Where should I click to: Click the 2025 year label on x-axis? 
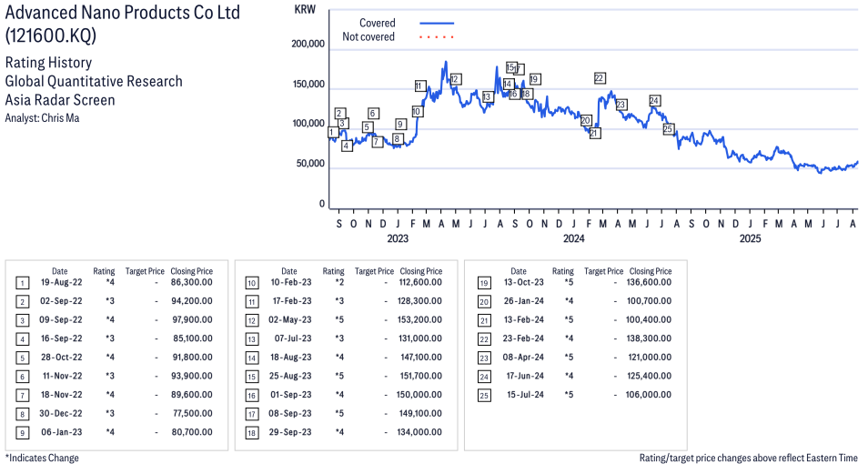pos(750,238)
